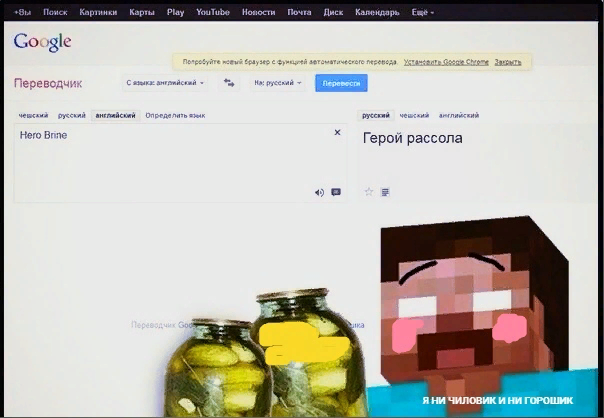Select "чешский" as target language

click(414, 115)
